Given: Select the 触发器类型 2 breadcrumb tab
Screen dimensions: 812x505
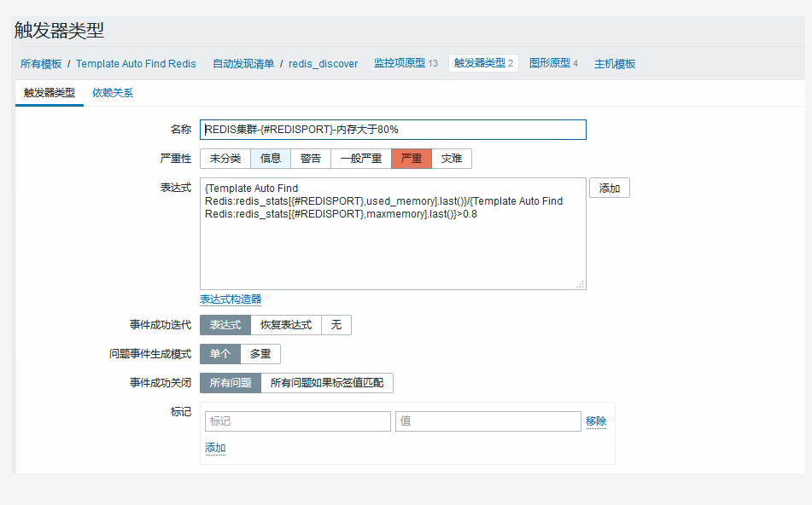Looking at the screenshot, I should pos(483,63).
